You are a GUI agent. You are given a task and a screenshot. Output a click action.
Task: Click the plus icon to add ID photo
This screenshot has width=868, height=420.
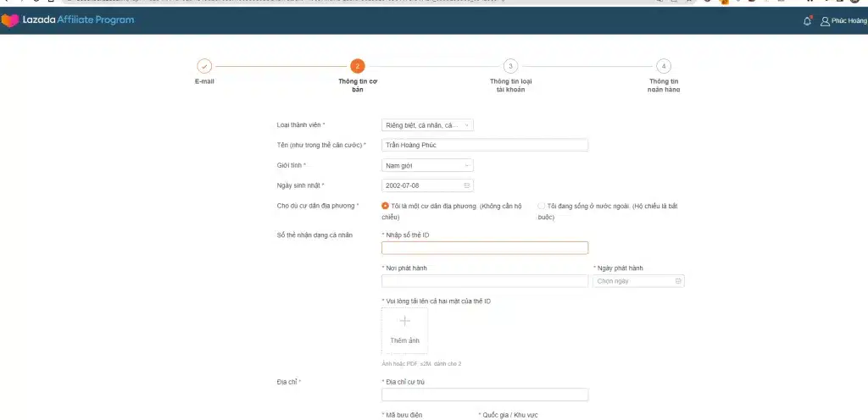(x=404, y=321)
